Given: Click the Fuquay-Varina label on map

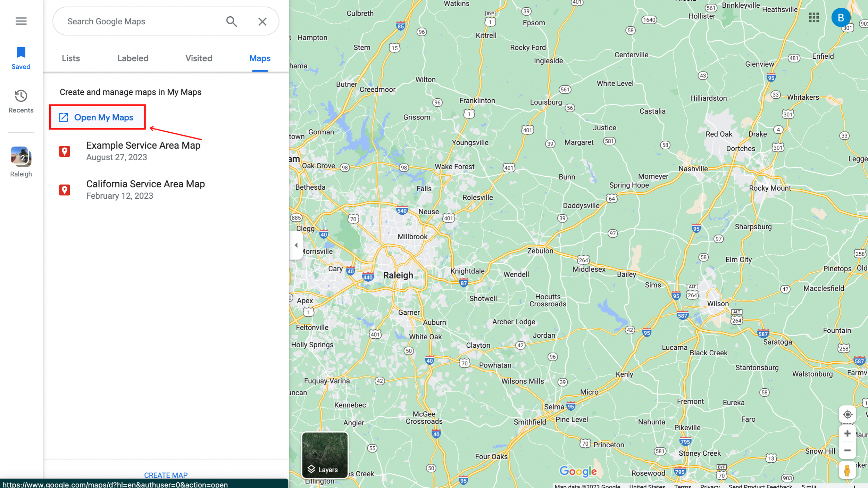Looking at the screenshot, I should [x=327, y=381].
